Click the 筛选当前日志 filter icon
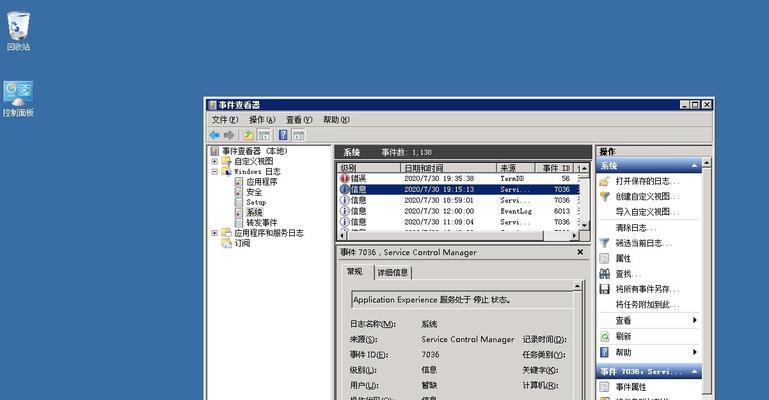 click(x=605, y=243)
